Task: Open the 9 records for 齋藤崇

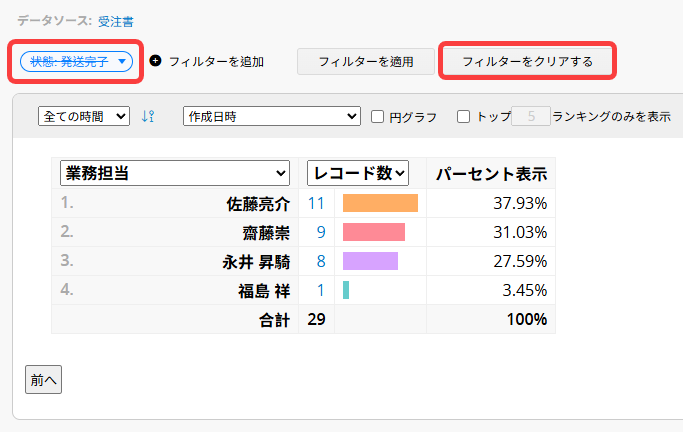Action: click(x=321, y=232)
